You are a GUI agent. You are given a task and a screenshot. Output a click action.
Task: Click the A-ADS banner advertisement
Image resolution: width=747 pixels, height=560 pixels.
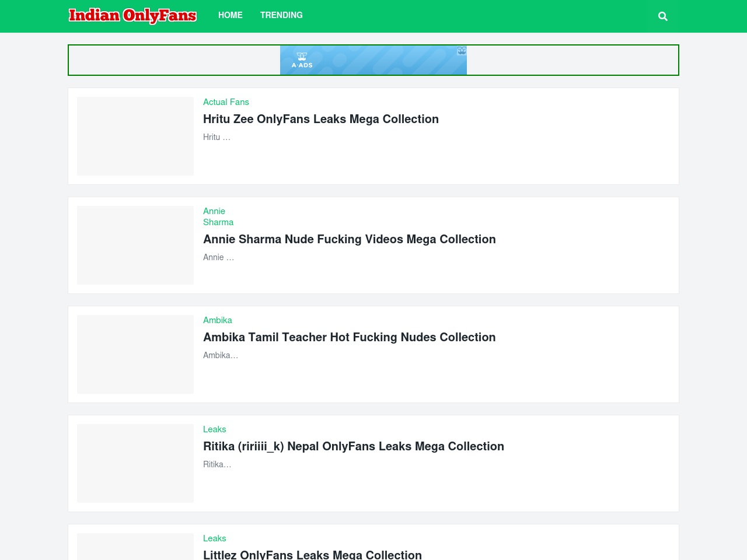click(373, 60)
